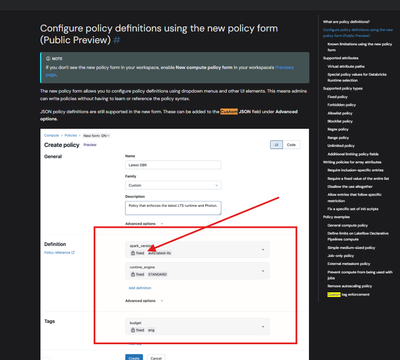Screen dimensions: 400x360
Task: Switch to the Code view toggle
Action: [x=291, y=145]
